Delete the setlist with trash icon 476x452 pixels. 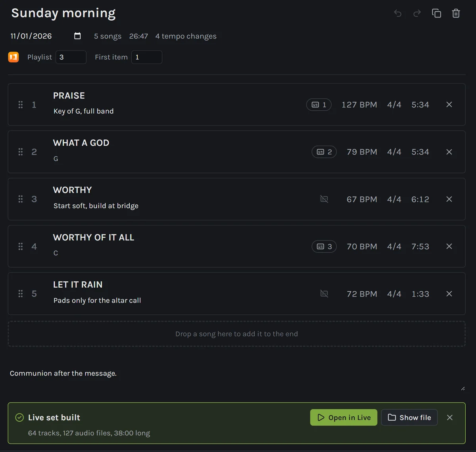click(456, 13)
